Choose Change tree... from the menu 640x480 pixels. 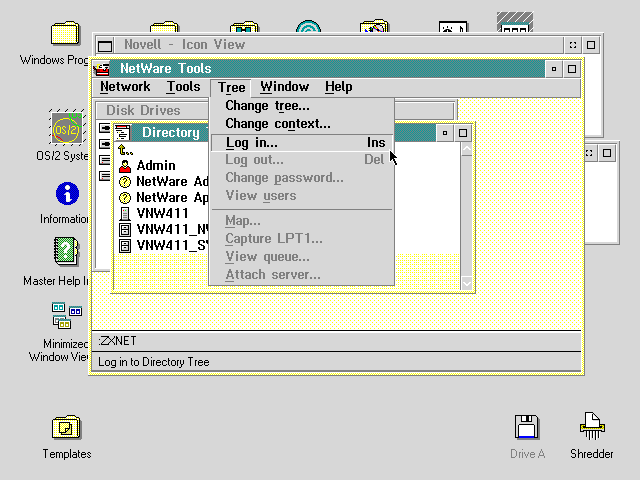click(302, 106)
